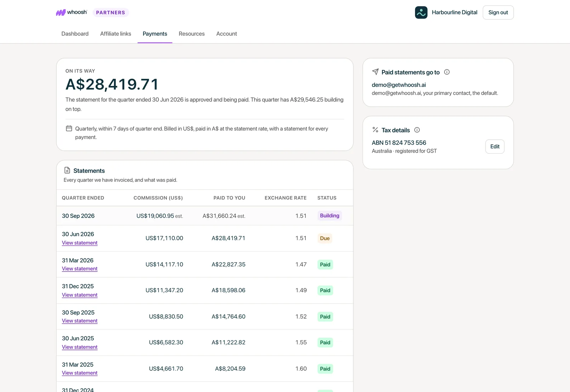Click exchange rate 1.60 cell

pos(301,369)
